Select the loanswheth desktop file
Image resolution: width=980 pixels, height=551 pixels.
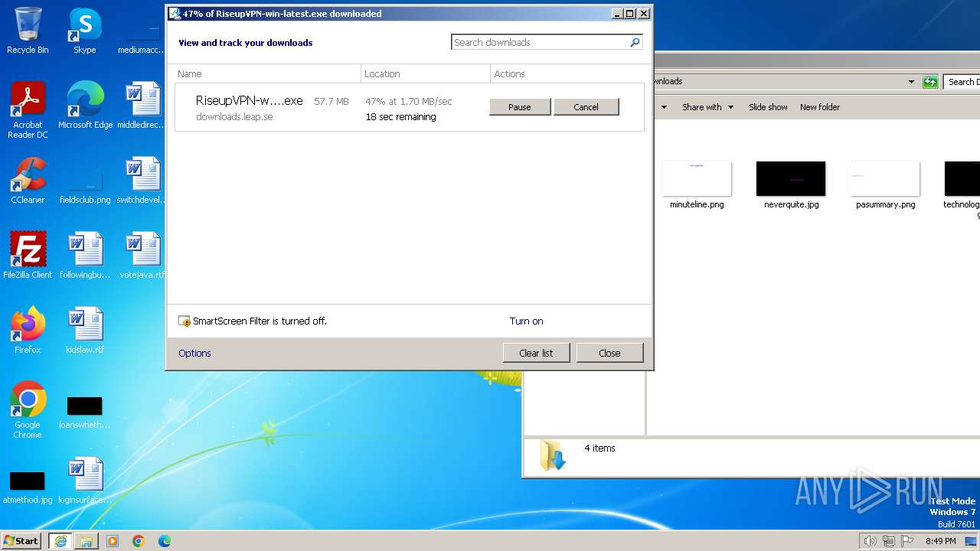(85, 413)
